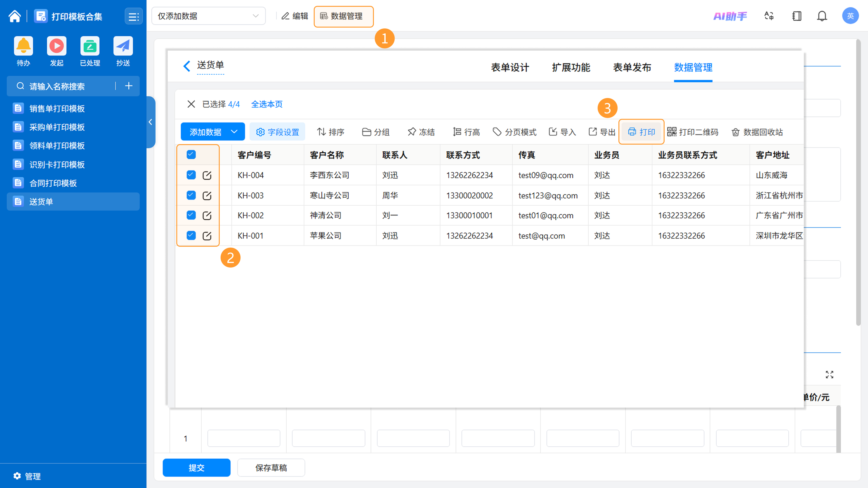Screen dimensions: 868x488
Task: Go to the home page icon
Action: pyautogui.click(x=14, y=16)
